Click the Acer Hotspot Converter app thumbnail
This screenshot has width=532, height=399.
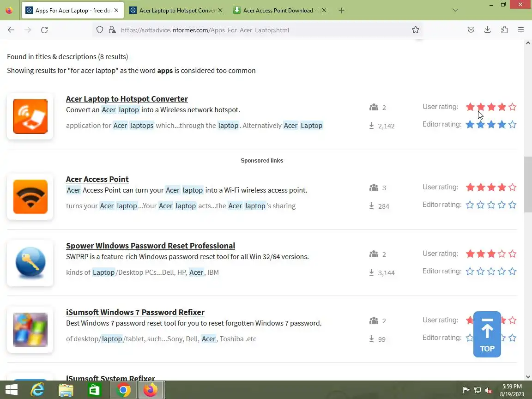pos(30,116)
